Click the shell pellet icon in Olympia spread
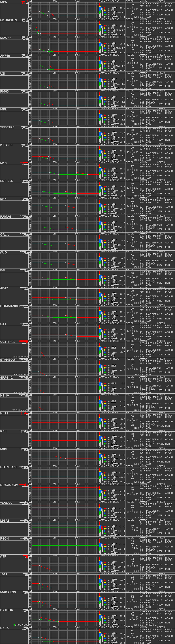175x644 pixels. [x=114, y=348]
